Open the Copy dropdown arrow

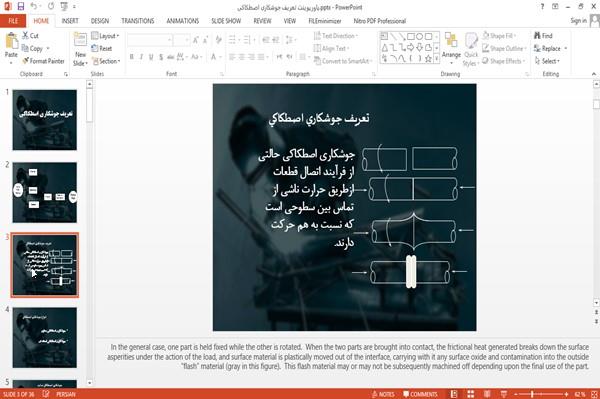click(48, 48)
